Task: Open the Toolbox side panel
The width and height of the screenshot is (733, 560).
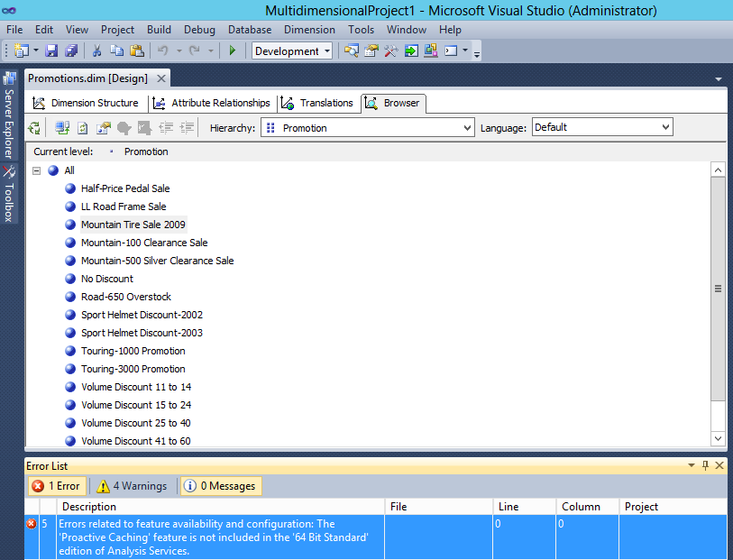Action: point(9,194)
